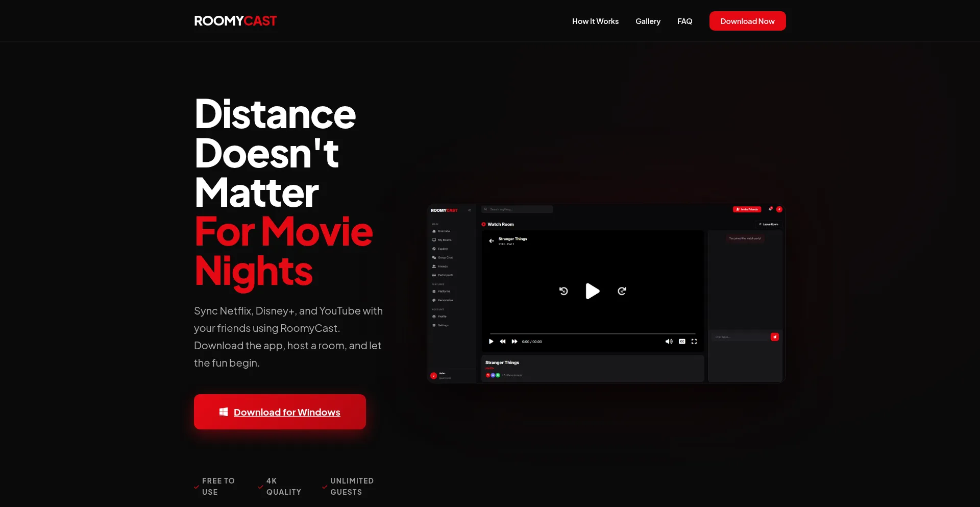Click the forward 10 seconds icon in preview
Image resolution: width=980 pixels, height=507 pixels.
click(622, 291)
